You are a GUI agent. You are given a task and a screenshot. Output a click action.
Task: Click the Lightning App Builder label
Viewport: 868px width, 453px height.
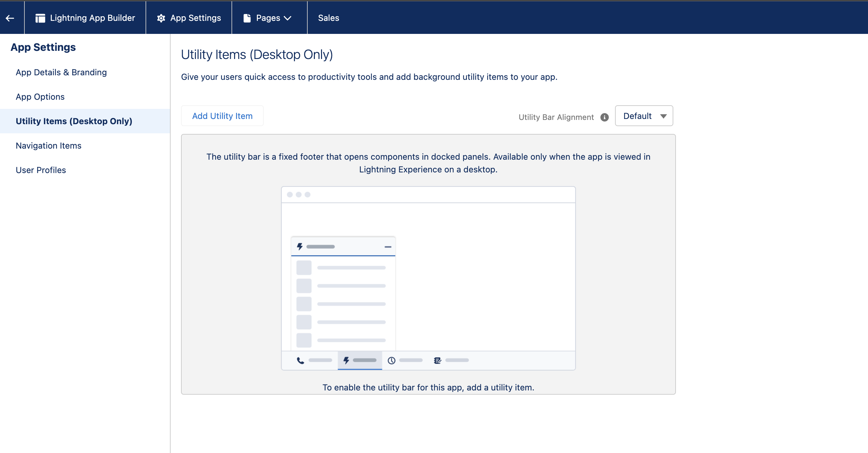[92, 18]
